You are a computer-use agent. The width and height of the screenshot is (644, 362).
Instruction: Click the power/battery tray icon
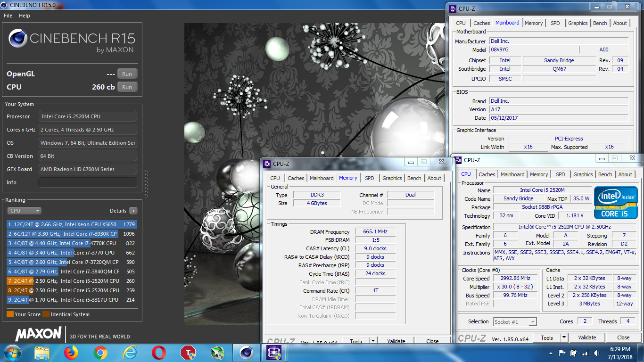(x=573, y=353)
